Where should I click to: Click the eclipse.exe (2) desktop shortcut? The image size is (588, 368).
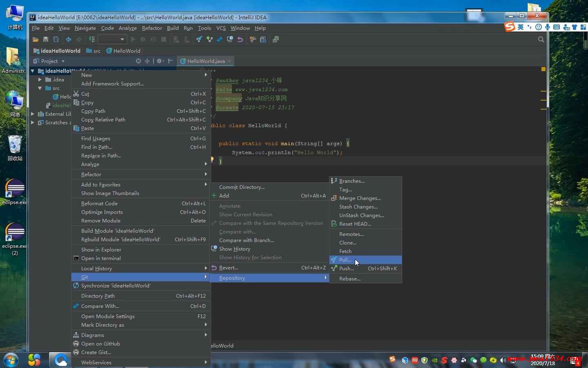tap(15, 239)
